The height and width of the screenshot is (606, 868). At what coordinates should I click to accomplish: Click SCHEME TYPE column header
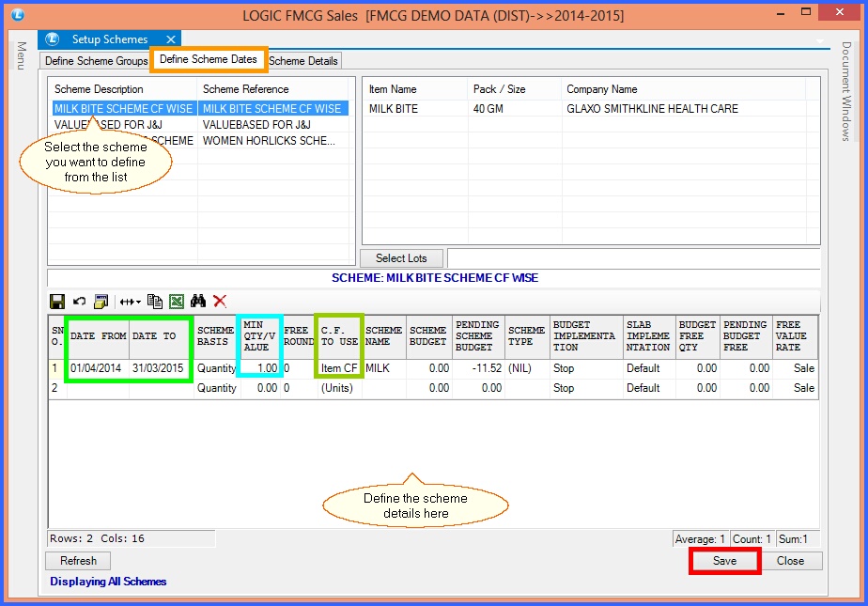pos(526,336)
